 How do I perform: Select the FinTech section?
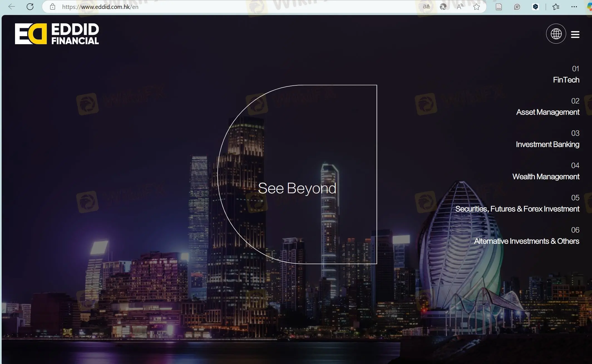(566, 80)
